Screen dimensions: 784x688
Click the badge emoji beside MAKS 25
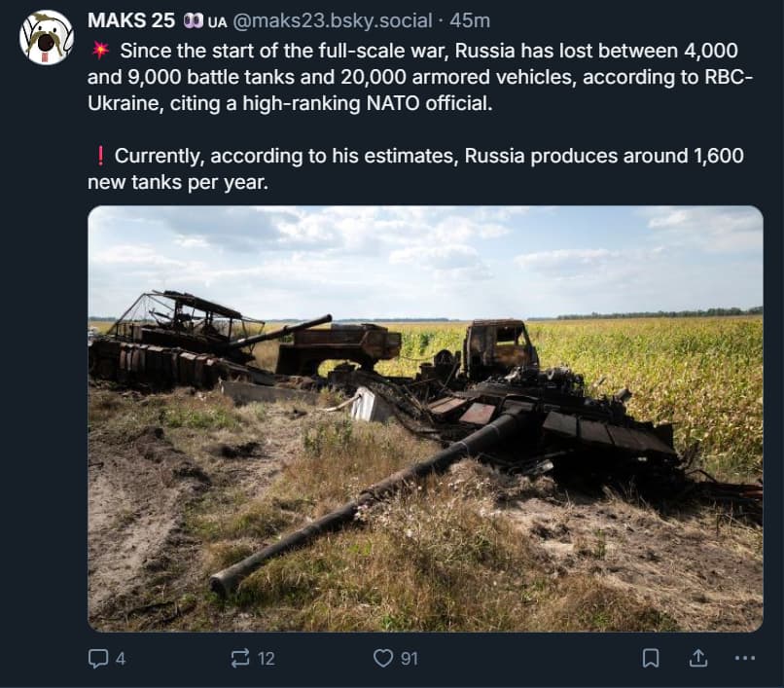[x=191, y=21]
